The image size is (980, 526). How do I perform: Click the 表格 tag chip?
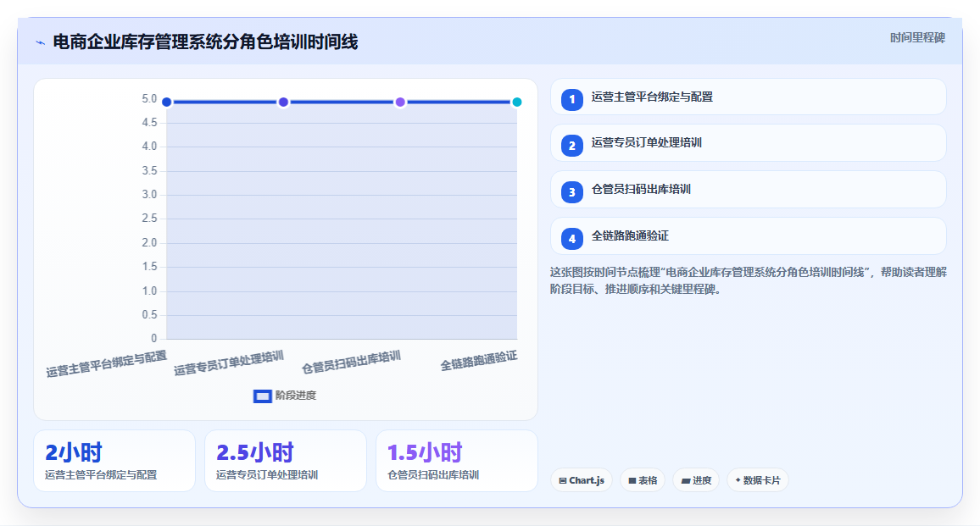point(643,480)
